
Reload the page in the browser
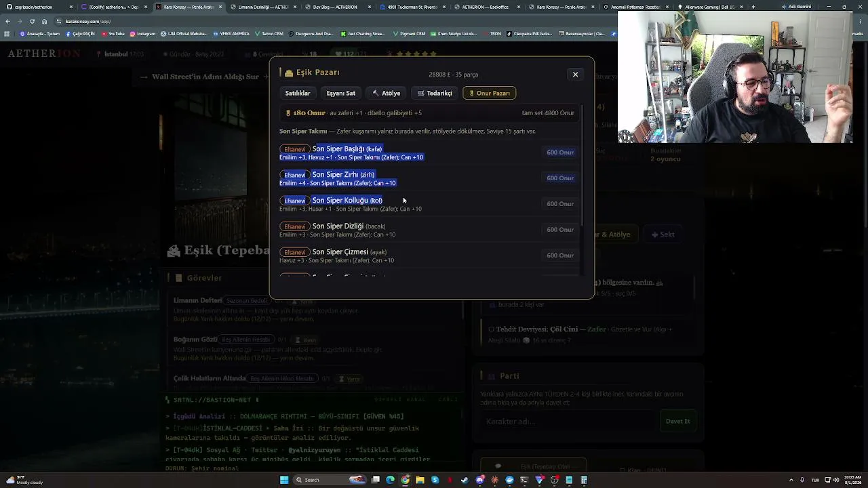(x=32, y=21)
